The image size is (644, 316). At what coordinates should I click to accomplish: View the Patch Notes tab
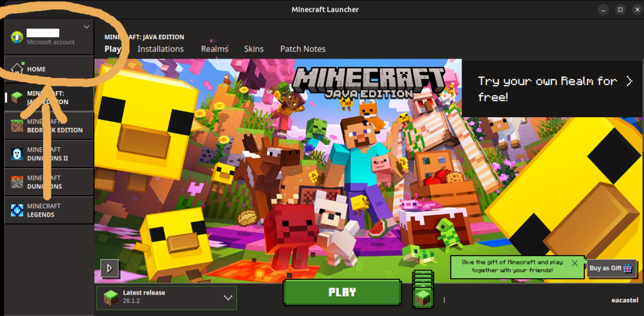pyautogui.click(x=303, y=49)
